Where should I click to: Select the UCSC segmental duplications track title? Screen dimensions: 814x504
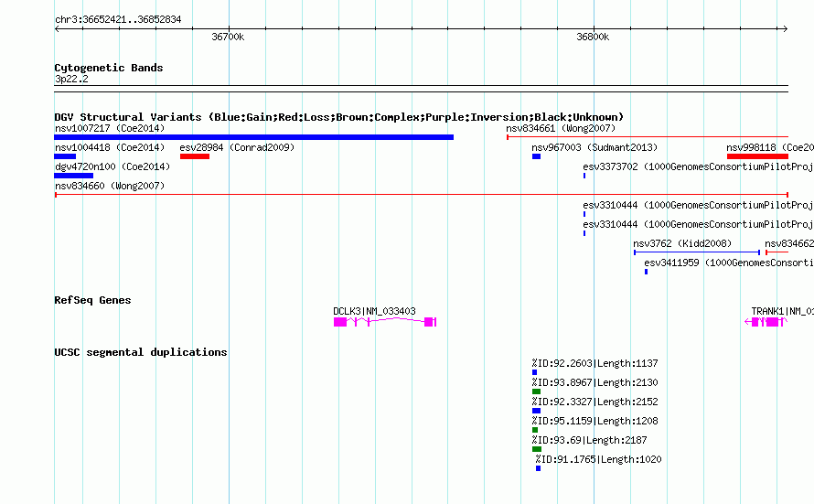[x=141, y=352]
